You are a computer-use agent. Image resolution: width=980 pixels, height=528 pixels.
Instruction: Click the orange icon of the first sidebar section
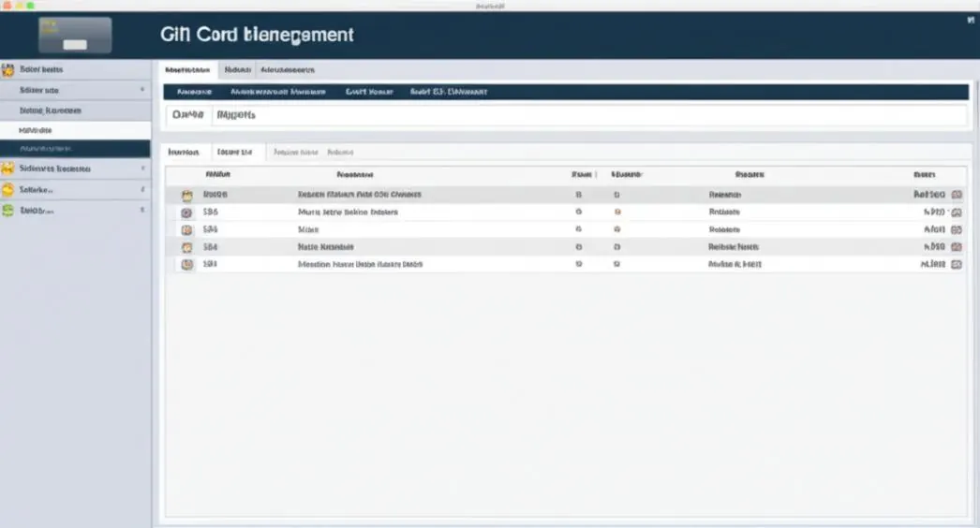7,69
